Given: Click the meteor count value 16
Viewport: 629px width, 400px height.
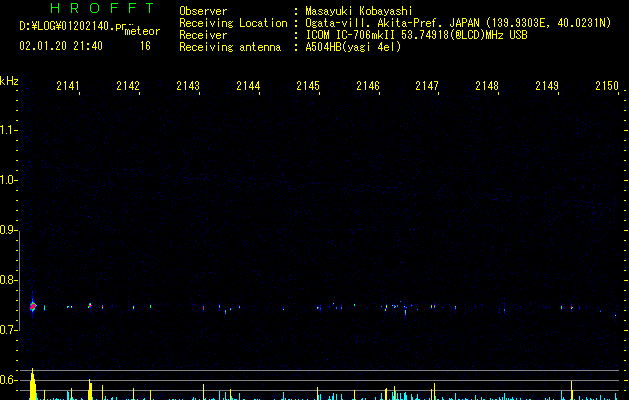Looking at the screenshot, I should tap(145, 46).
